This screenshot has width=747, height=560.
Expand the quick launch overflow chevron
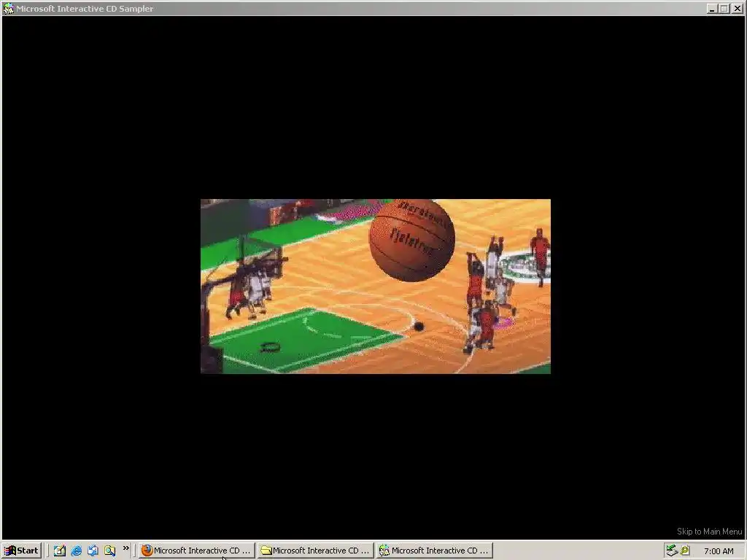click(125, 548)
